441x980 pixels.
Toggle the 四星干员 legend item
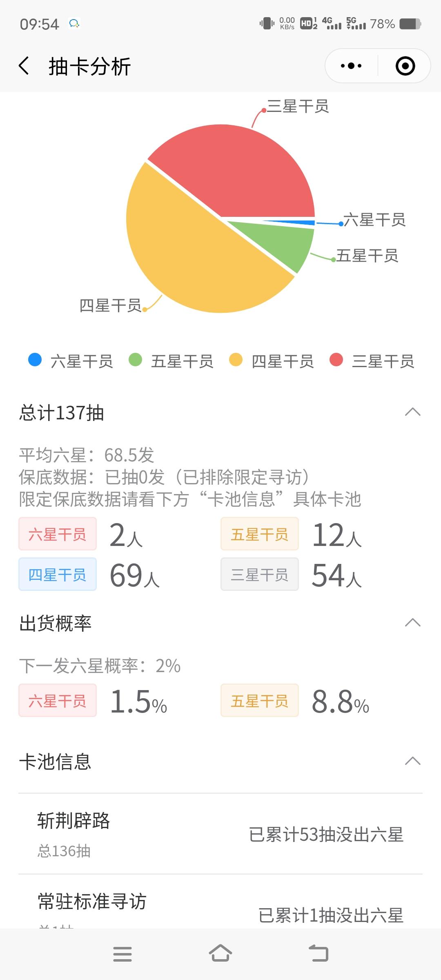point(271,361)
